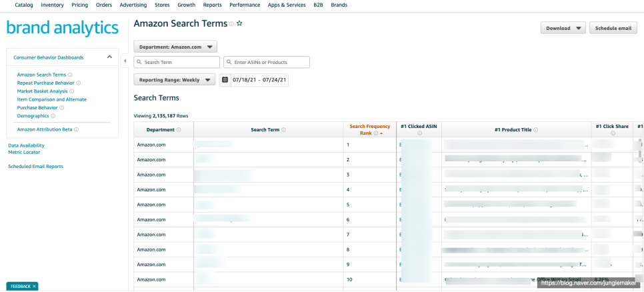The width and height of the screenshot is (644, 292).
Task: Open the Download dropdown button
Action: 563,29
